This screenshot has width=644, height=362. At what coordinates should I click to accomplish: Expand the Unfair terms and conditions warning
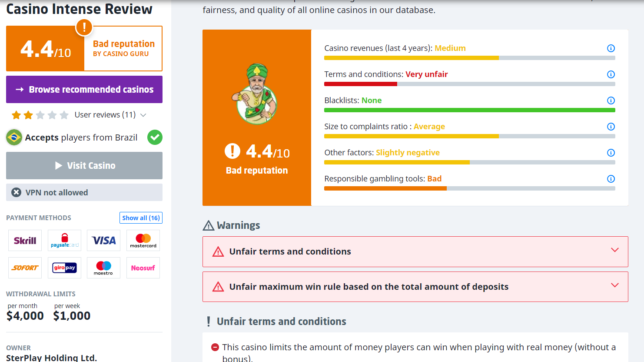614,250
